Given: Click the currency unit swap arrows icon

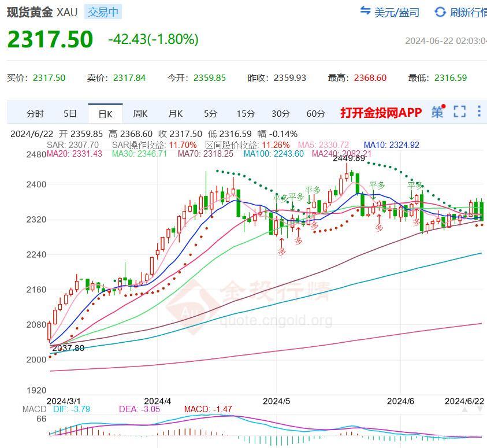Looking at the screenshot, I should [365, 12].
